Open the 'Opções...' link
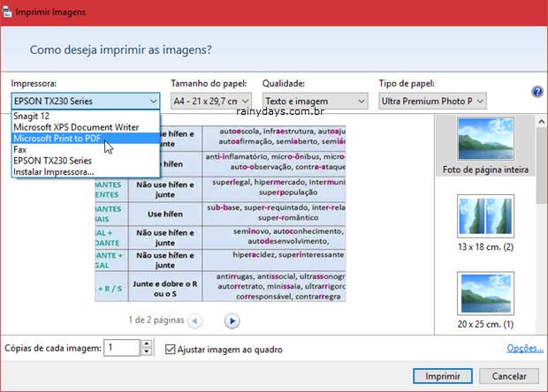This screenshot has width=548, height=392. 525,349
